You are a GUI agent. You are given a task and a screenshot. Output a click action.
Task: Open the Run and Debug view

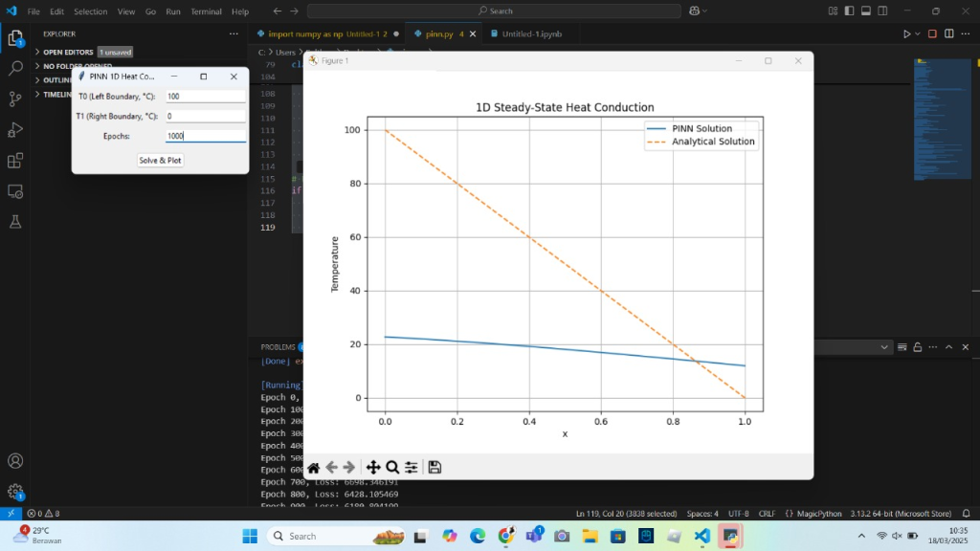point(15,130)
